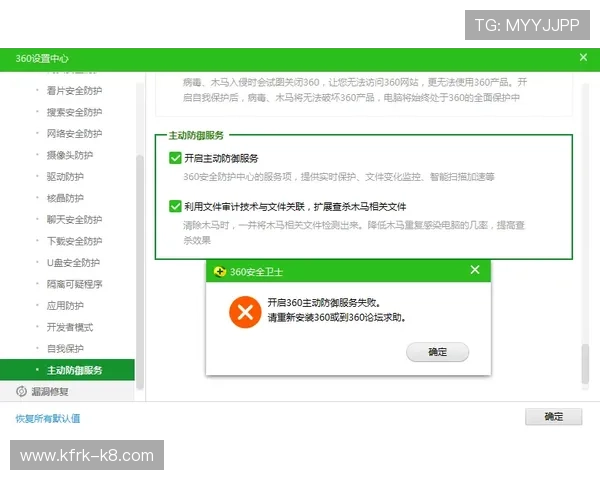The image size is (600, 480).
Task: Click text 开启360主动防御服务失败。
Action: 324,302
